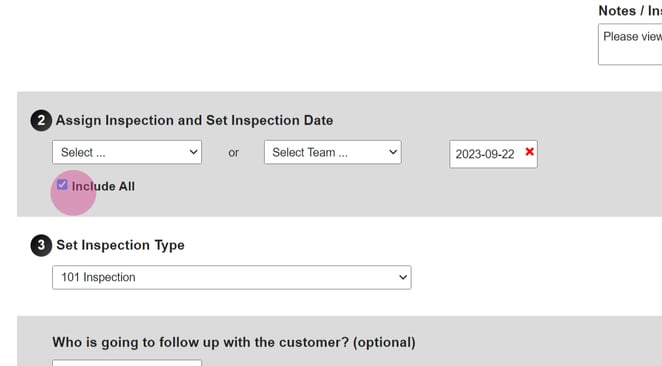Click the Include All label text
662x366 pixels.
[103, 186]
